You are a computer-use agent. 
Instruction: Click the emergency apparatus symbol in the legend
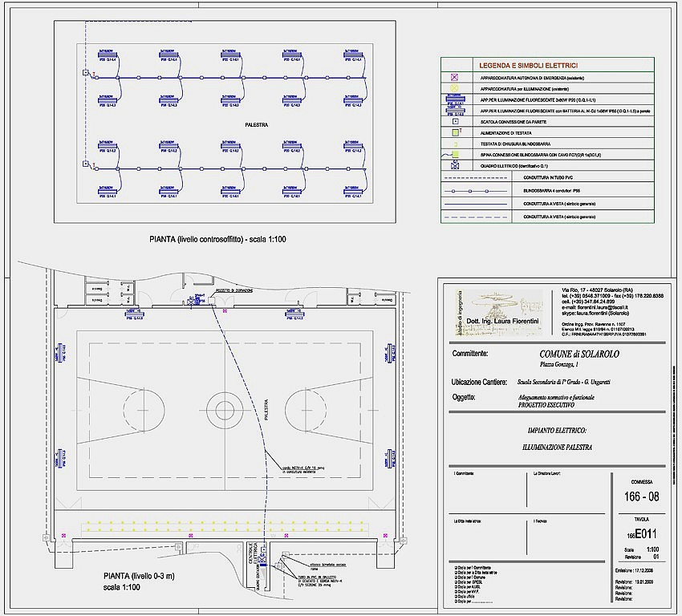(x=454, y=77)
